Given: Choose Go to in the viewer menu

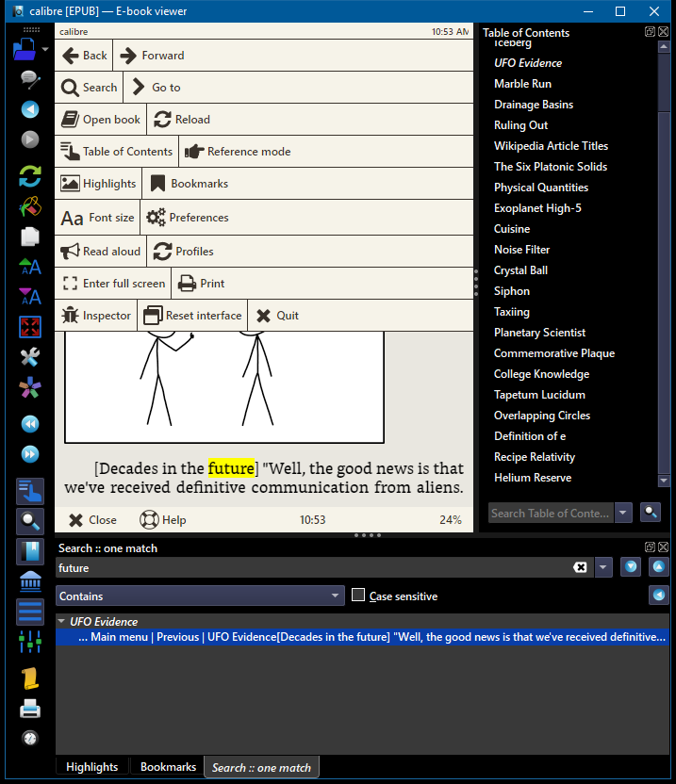Looking at the screenshot, I should tap(156, 88).
